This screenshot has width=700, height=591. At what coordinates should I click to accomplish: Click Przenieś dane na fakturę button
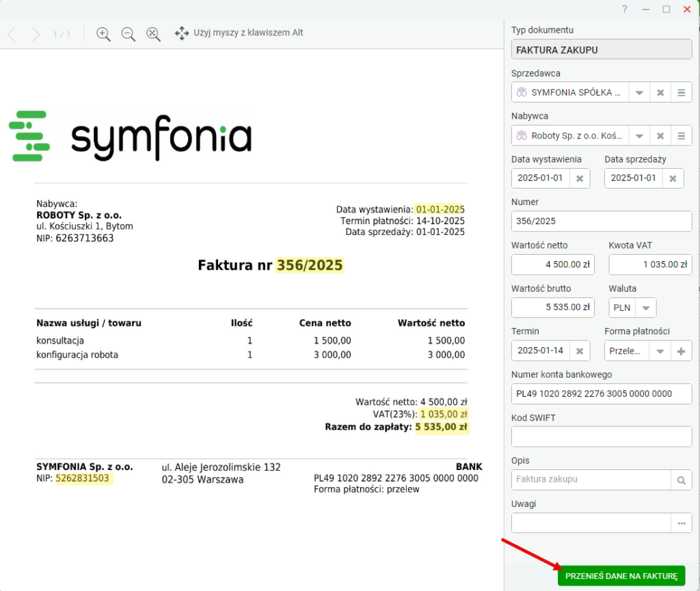[621, 576]
